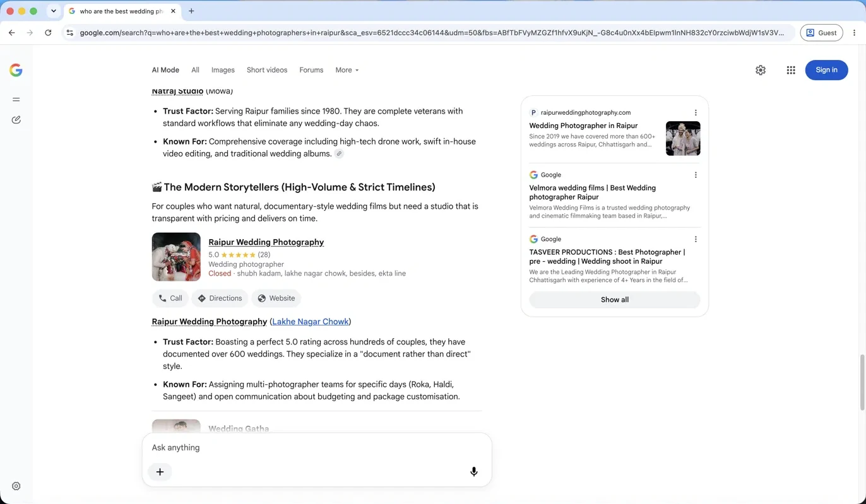Click Show all sources button

[x=615, y=300]
